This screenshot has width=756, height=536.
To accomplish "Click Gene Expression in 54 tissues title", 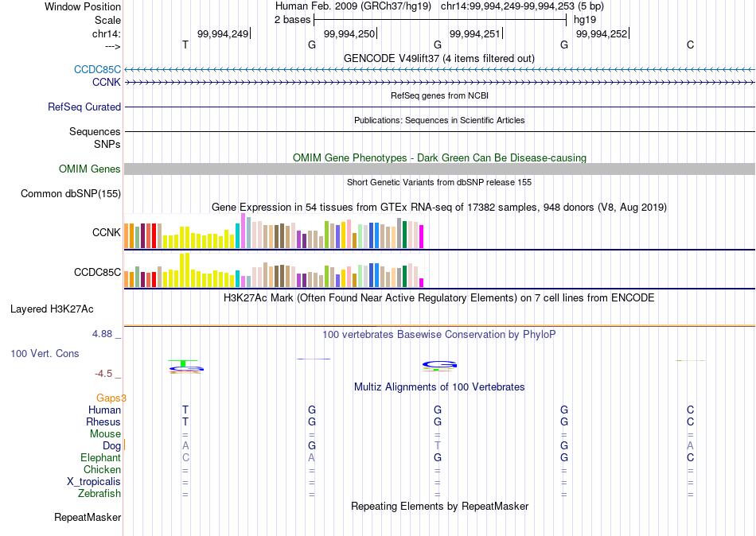I will 439,208.
